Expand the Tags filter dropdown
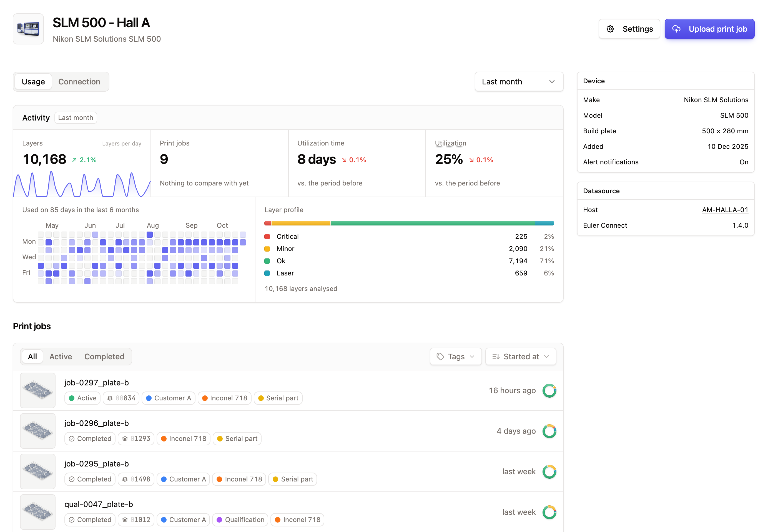 click(x=456, y=357)
